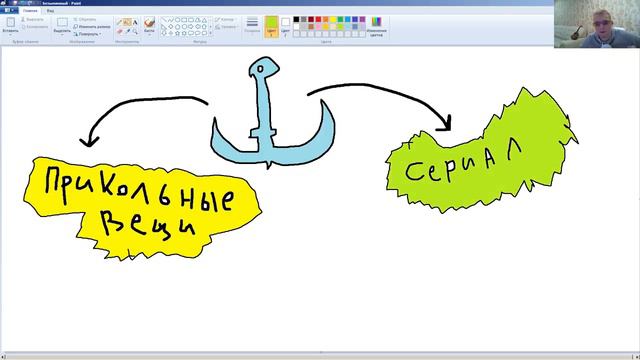The height and width of the screenshot is (360, 640).
Task: Select the Polygon shape
Action: pos(198,20)
